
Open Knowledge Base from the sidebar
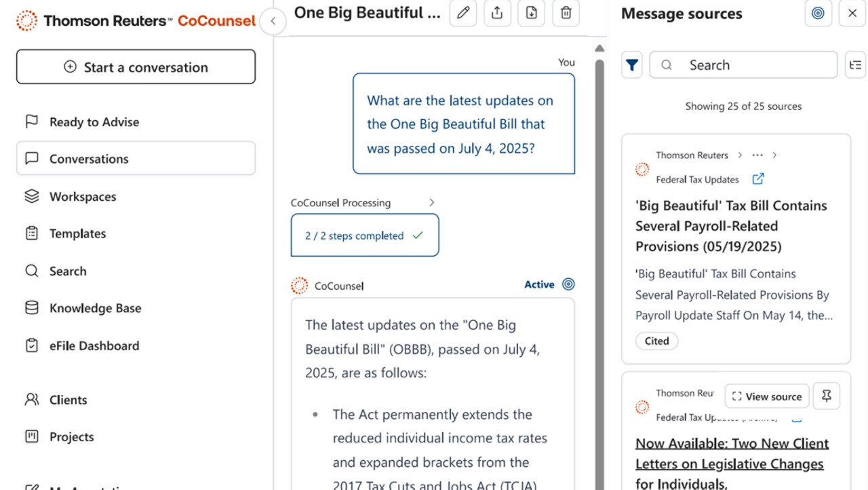pos(95,308)
